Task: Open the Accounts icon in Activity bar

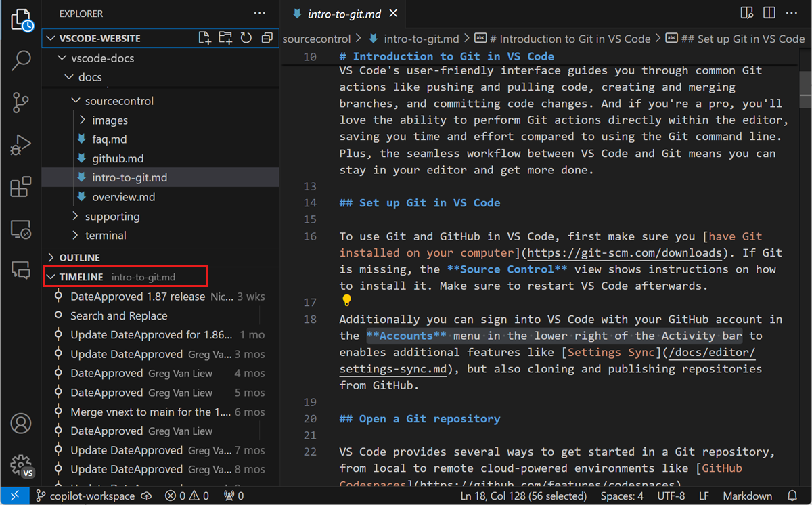Action: point(20,423)
